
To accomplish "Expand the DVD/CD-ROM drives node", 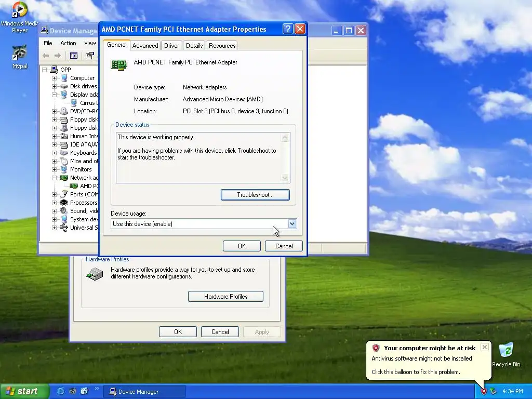I will coord(54,111).
